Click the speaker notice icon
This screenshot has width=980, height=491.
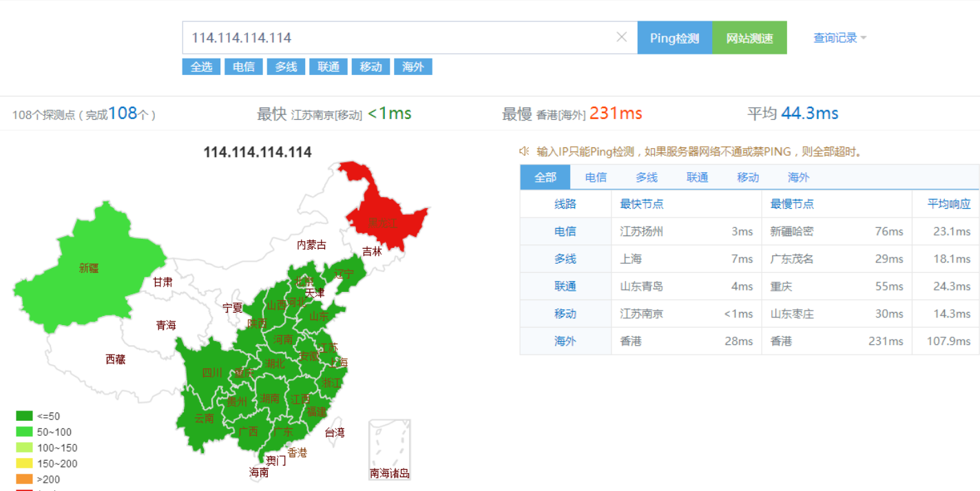click(524, 151)
